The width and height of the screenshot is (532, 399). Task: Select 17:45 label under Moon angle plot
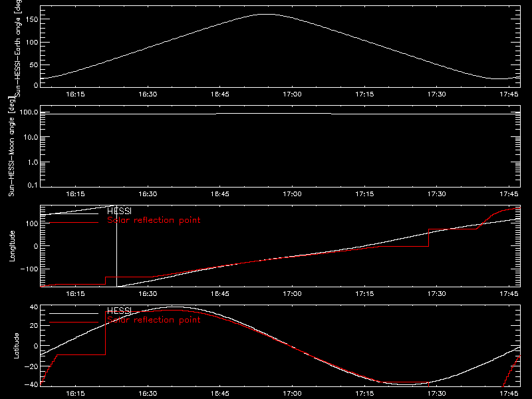click(509, 194)
